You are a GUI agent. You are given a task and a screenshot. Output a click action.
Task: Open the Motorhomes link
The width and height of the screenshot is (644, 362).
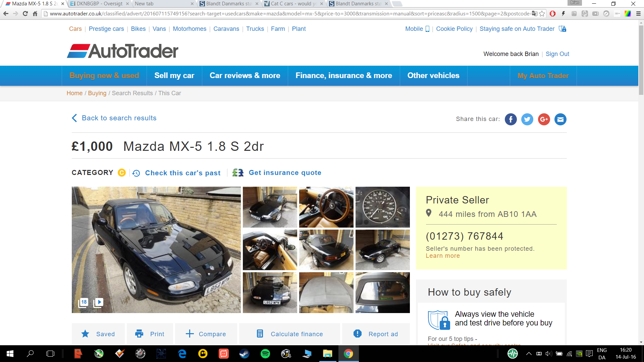(190, 29)
